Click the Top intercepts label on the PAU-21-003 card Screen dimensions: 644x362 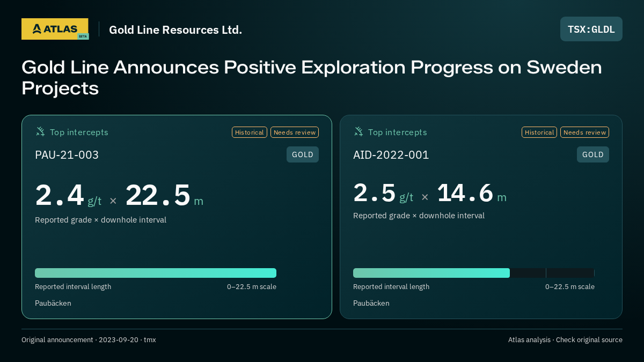79,132
